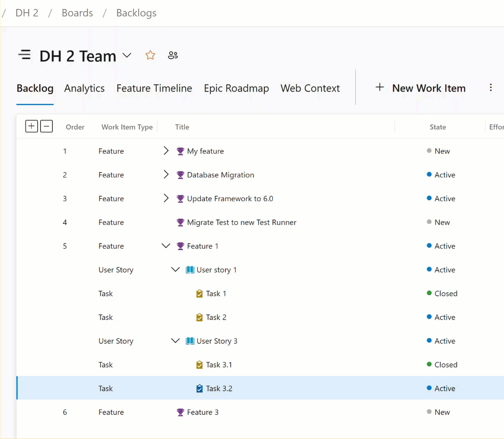Open more options with the vertical ellipsis
This screenshot has height=439, width=504.
[x=491, y=87]
